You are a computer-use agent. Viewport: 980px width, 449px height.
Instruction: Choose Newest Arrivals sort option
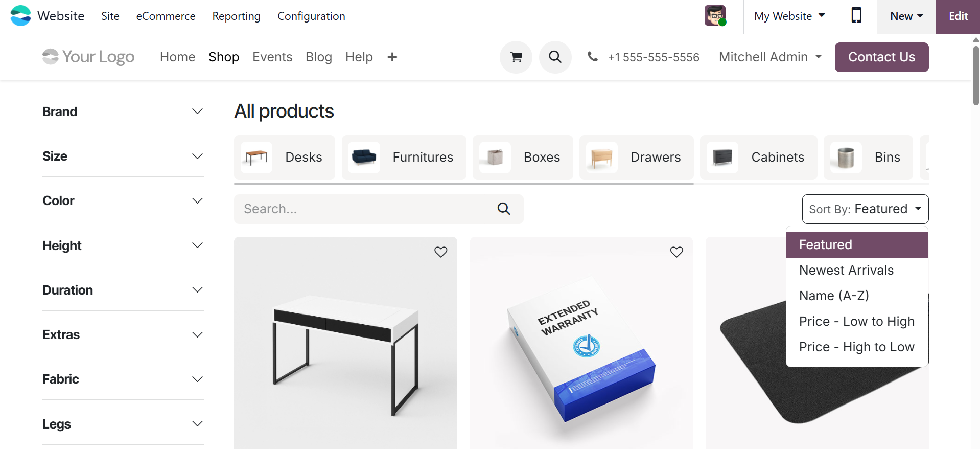click(x=846, y=270)
